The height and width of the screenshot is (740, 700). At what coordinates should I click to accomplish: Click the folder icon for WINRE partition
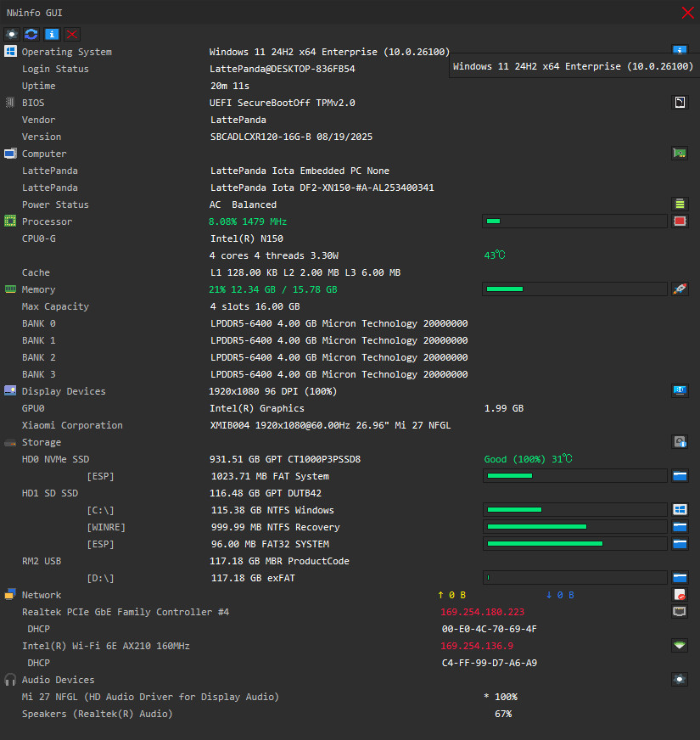[x=680, y=527]
